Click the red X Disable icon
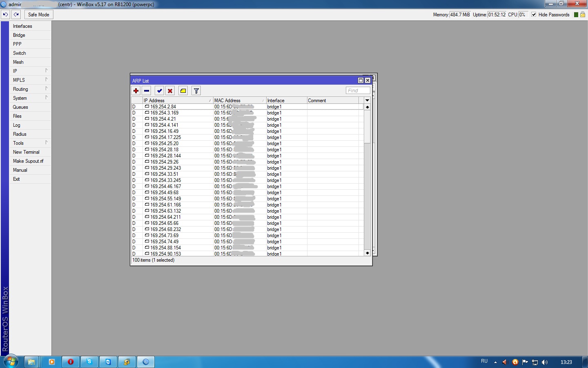Screen dimensions: 588x368 (x=170, y=91)
